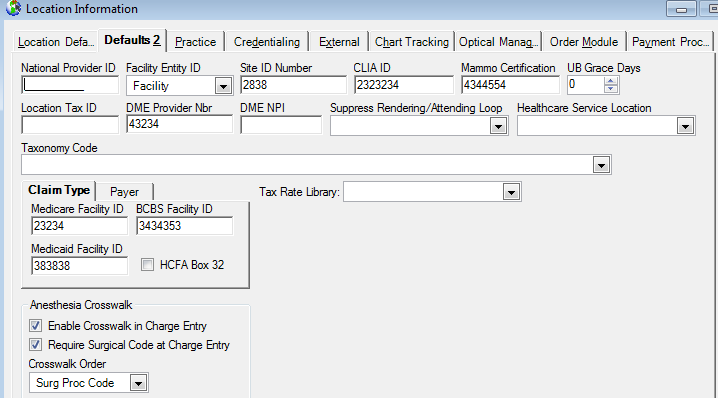Toggle the HCFA Box 32 checkbox
The height and width of the screenshot is (399, 721).
tap(147, 265)
